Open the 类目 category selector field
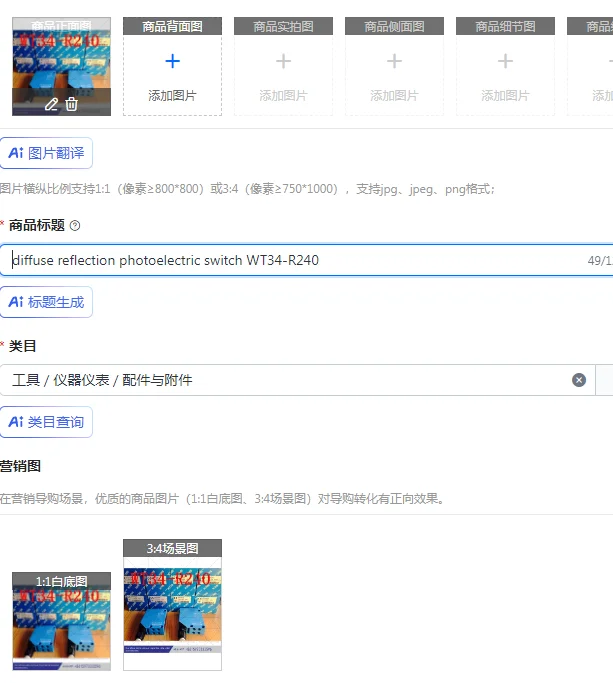Image resolution: width=613 pixels, height=683 pixels. tap(298, 380)
